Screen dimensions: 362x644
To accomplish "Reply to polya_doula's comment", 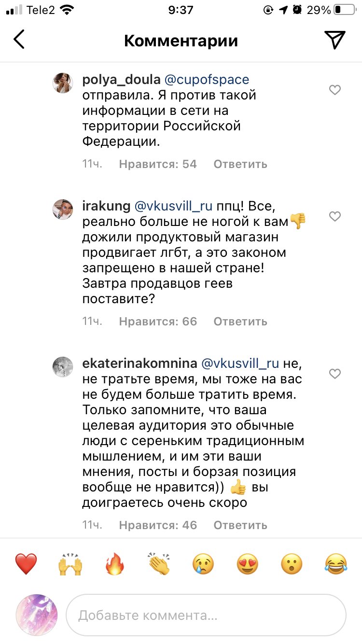I will [240, 164].
